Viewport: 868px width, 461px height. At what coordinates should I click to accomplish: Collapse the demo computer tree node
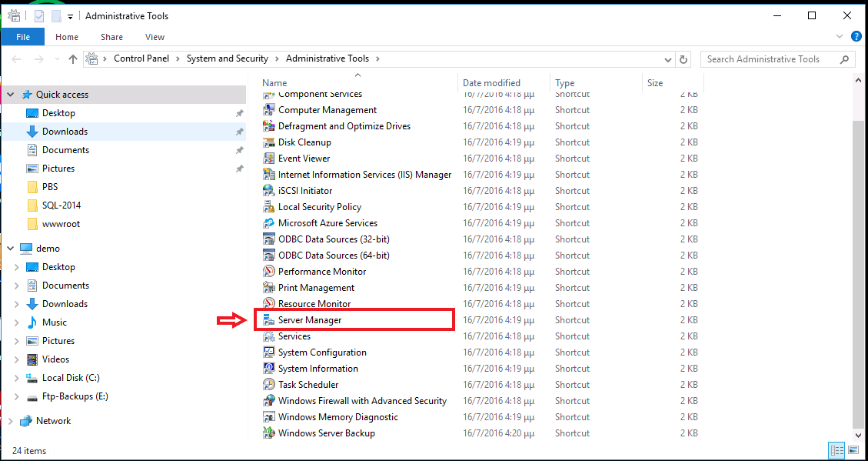(11, 249)
